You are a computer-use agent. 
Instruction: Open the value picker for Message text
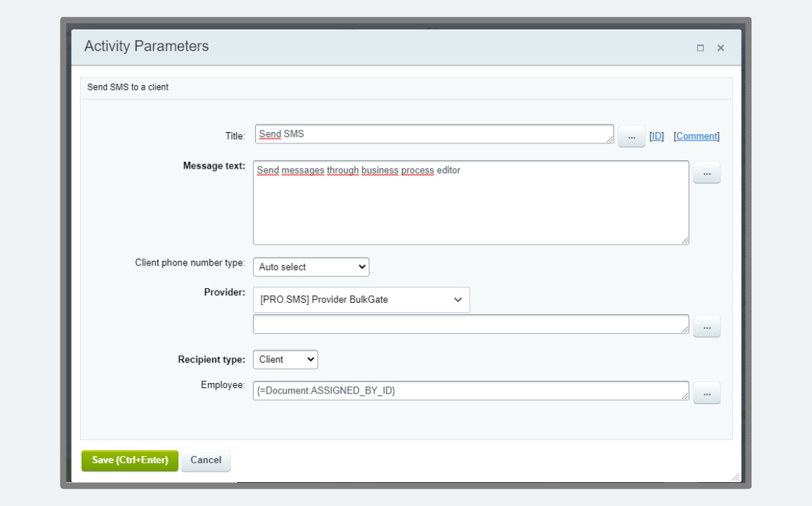tap(707, 172)
